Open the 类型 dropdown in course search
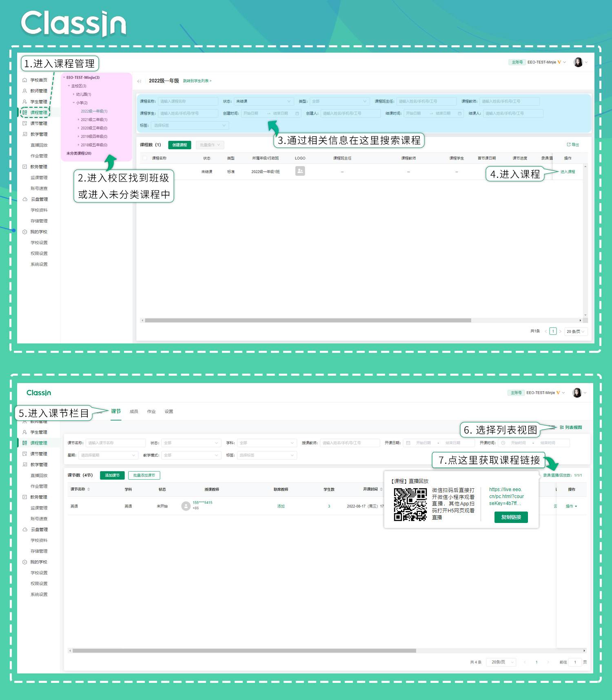 click(339, 101)
